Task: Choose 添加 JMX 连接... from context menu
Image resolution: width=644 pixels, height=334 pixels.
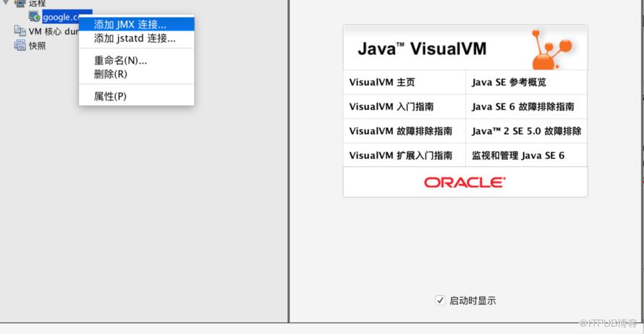Action: point(136,24)
